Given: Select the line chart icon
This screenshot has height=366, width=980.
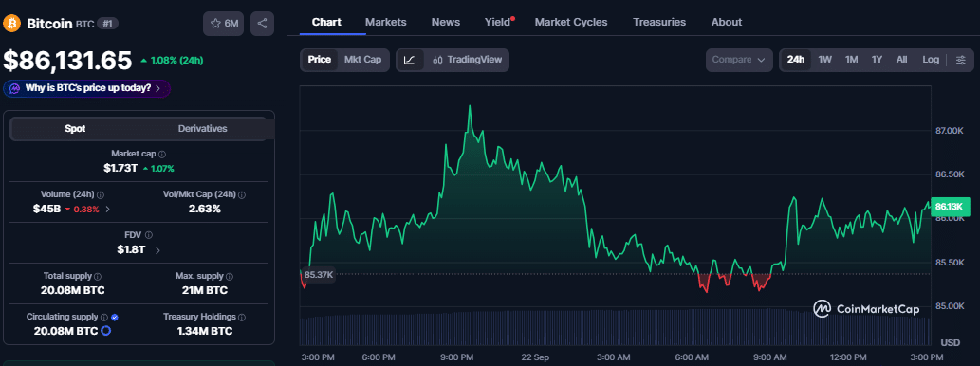Looking at the screenshot, I should coord(410,60).
